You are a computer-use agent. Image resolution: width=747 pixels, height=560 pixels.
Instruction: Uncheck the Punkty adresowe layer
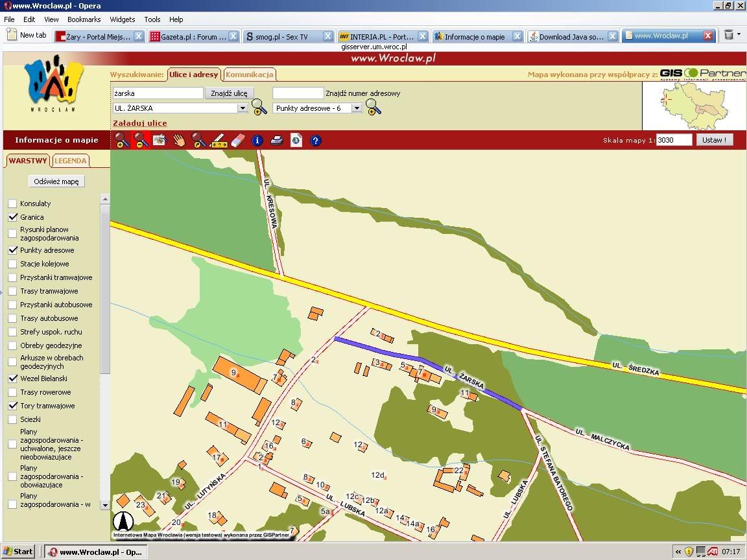point(12,250)
